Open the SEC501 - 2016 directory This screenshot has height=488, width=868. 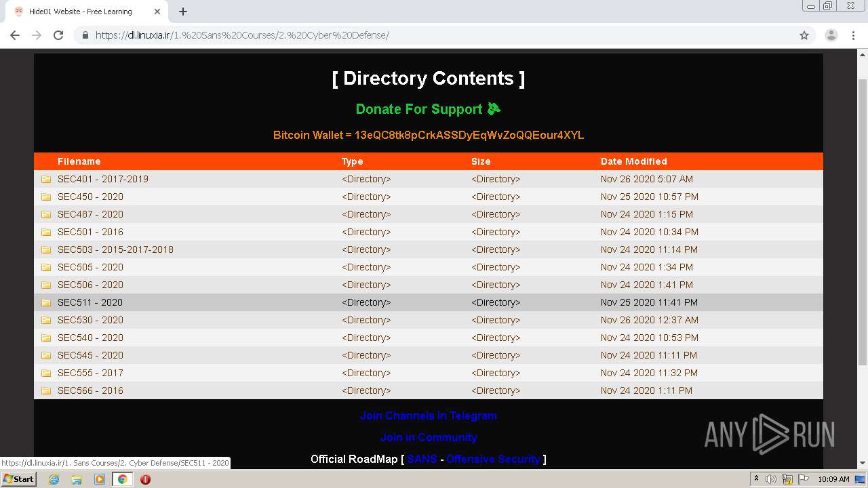[90, 232]
